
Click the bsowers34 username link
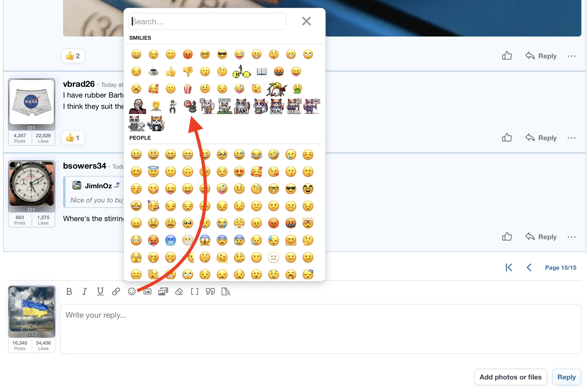tap(84, 166)
